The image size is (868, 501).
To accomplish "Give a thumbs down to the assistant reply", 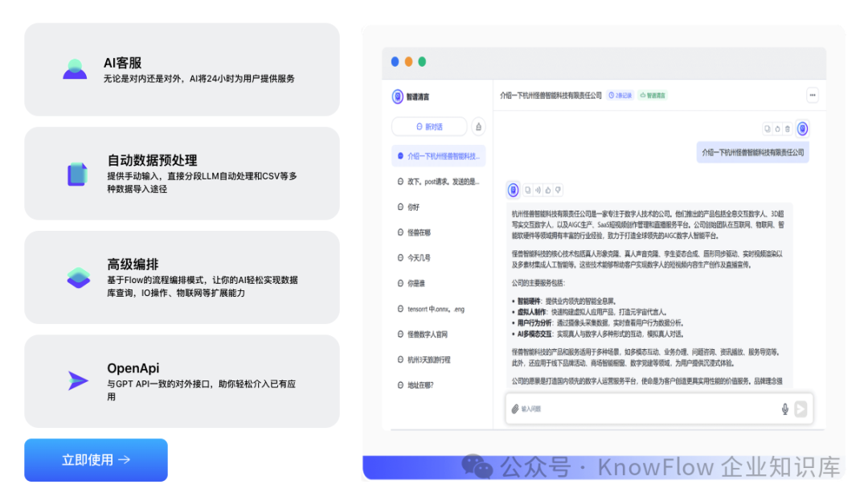I will [557, 190].
